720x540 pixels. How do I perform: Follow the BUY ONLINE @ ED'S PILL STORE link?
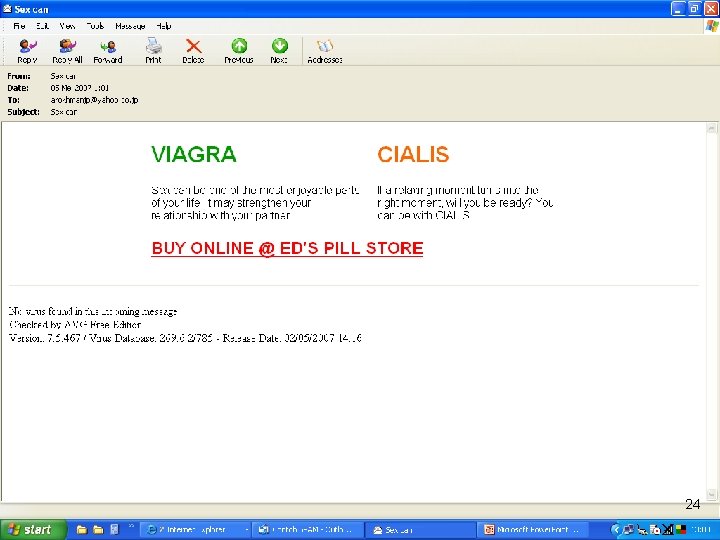[287, 248]
